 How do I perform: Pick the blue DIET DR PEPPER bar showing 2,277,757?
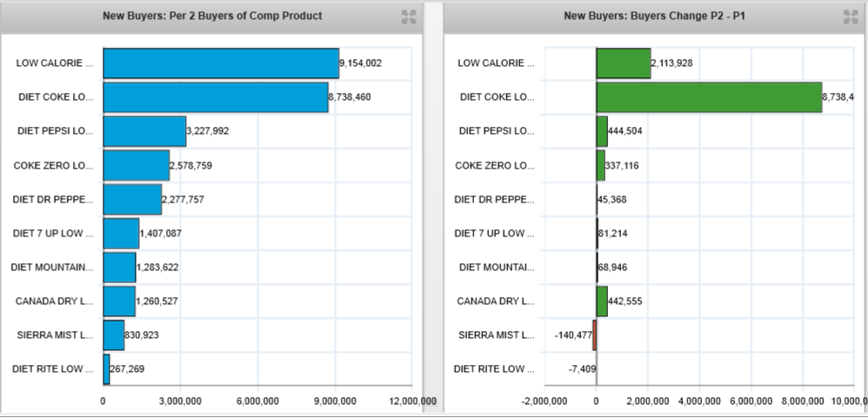coord(132,199)
